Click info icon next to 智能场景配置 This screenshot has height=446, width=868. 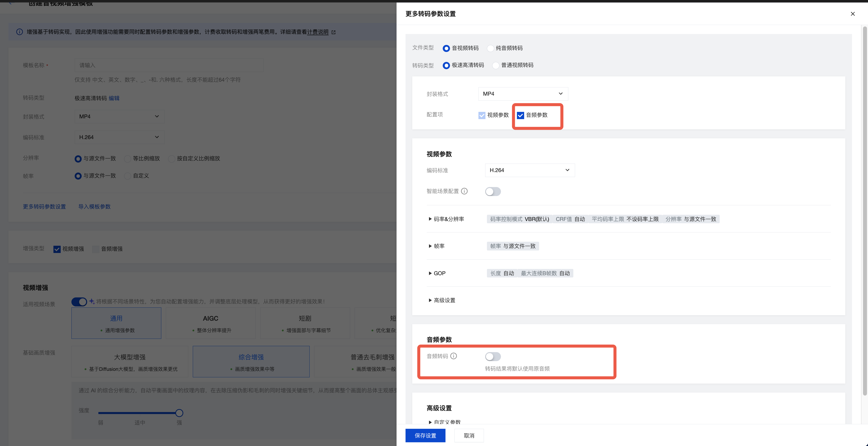click(464, 191)
